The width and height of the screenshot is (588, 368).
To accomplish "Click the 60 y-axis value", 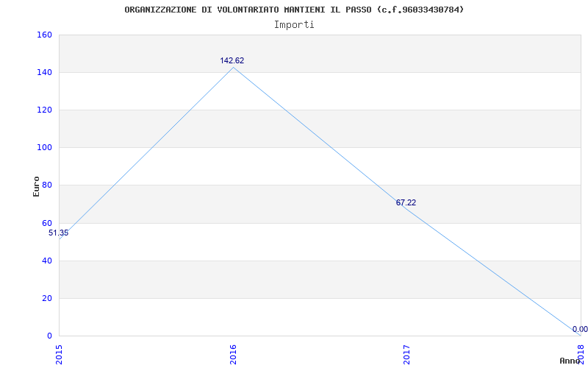I will coord(46,223).
